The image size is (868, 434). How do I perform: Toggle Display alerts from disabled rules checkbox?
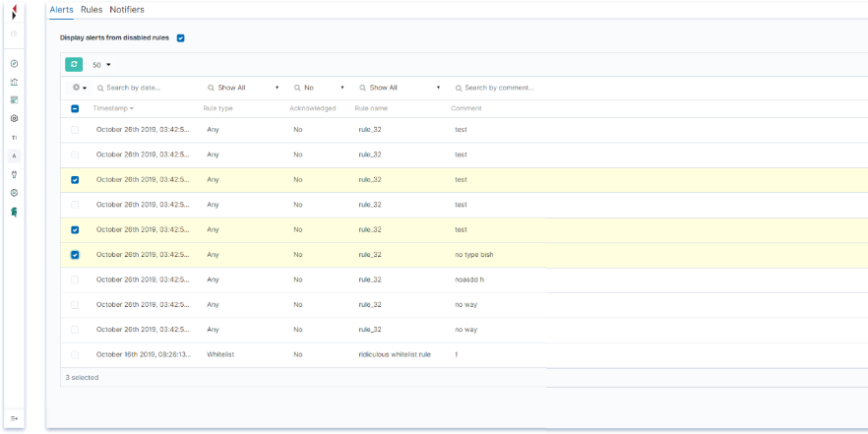[180, 38]
